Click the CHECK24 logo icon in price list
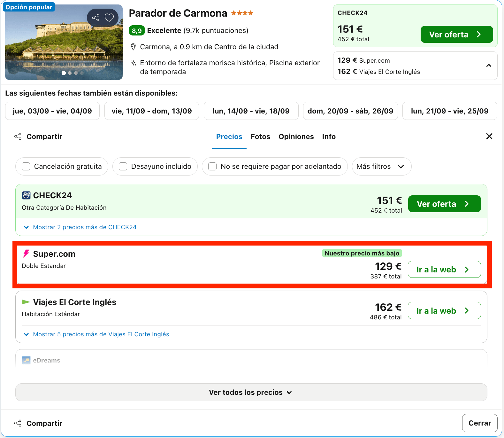This screenshot has width=504, height=438. coord(26,195)
